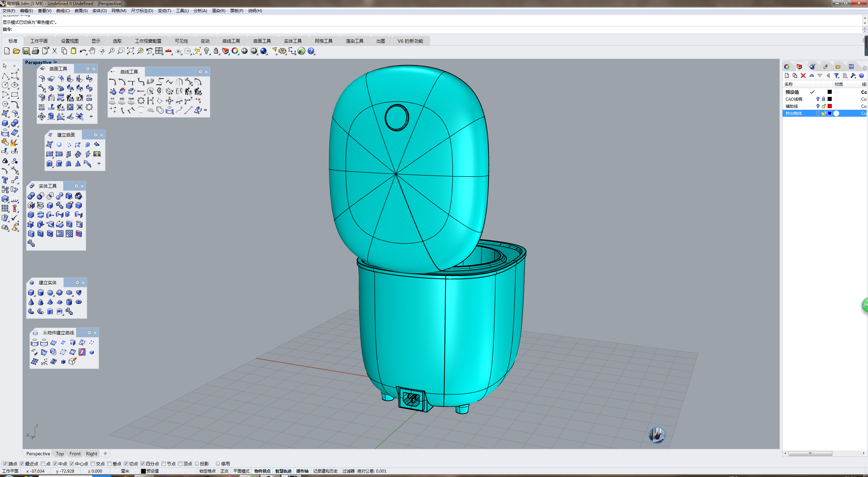Toggle visibility bulb of 辅助线 layer
868x477 pixels.
coord(817,106)
